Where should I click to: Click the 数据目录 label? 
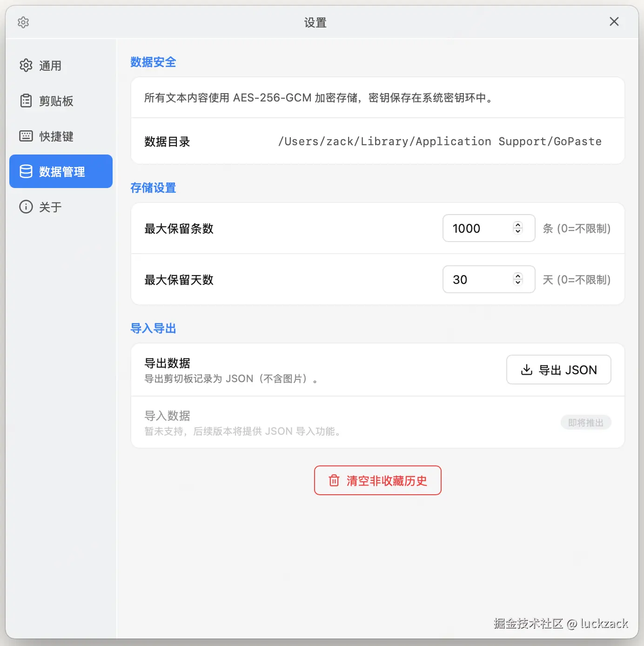(x=168, y=141)
